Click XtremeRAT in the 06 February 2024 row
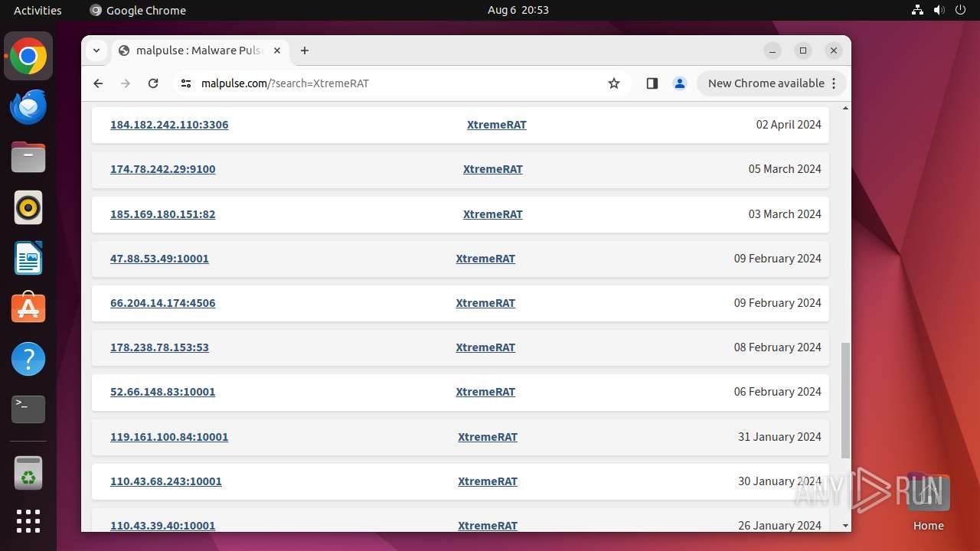This screenshot has width=980, height=551. tap(485, 392)
